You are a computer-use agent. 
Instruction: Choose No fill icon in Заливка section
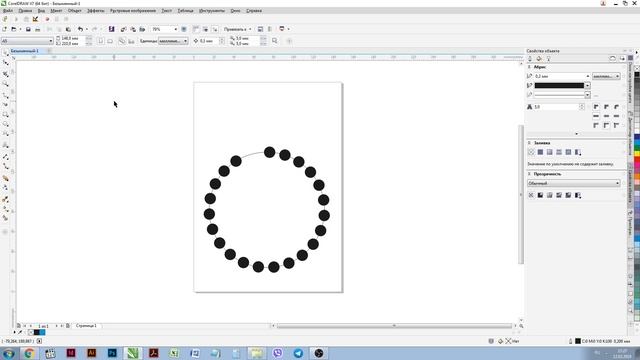click(531, 152)
